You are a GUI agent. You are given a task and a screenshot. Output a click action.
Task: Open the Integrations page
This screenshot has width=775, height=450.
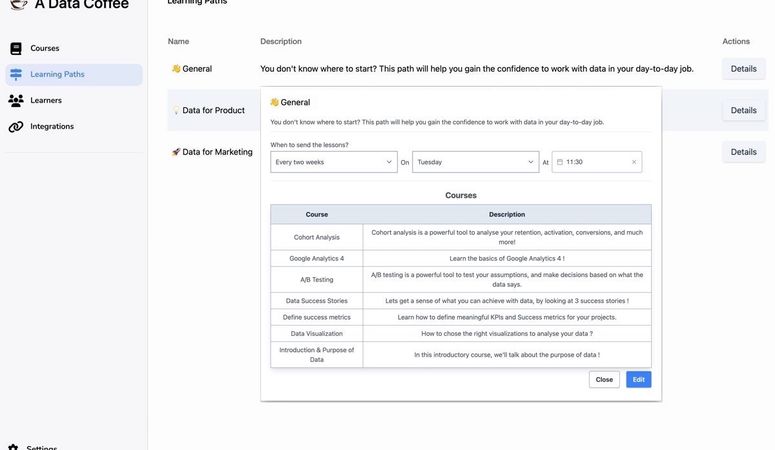(74, 127)
